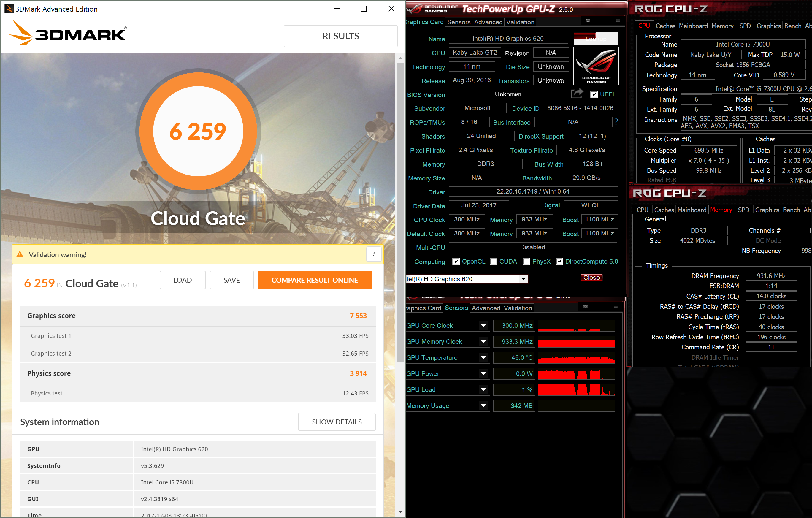Click the CPU Intel Core i5 7300U row
Image resolution: width=812 pixels, height=518 pixels.
[198, 482]
